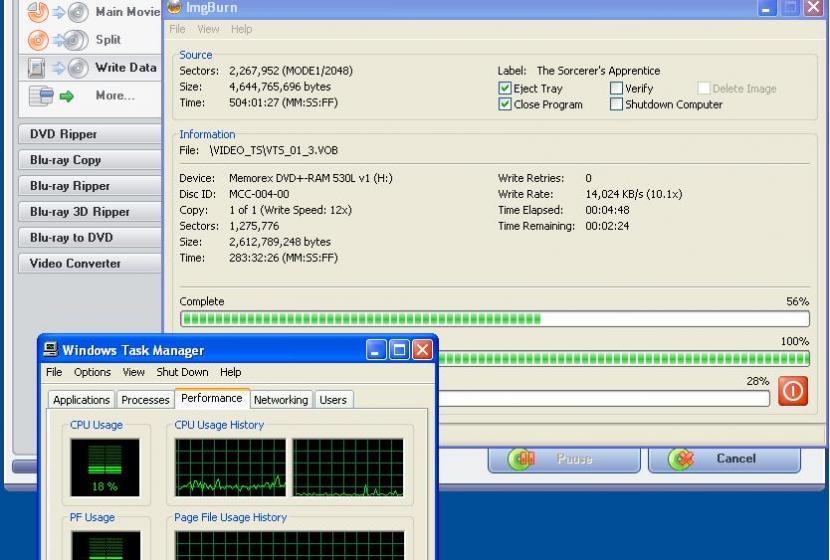Open Task Manager File menu
The image size is (830, 560).
tap(54, 372)
